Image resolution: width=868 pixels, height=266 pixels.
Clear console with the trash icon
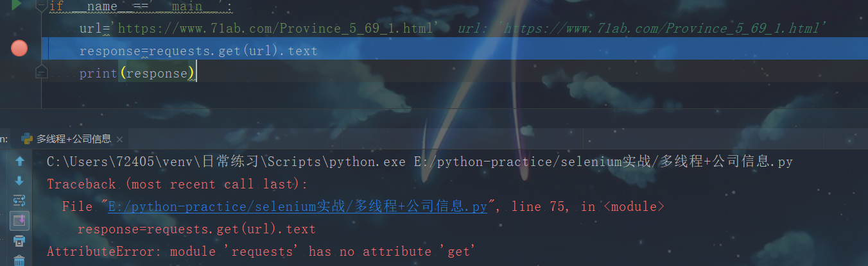tap(19, 260)
